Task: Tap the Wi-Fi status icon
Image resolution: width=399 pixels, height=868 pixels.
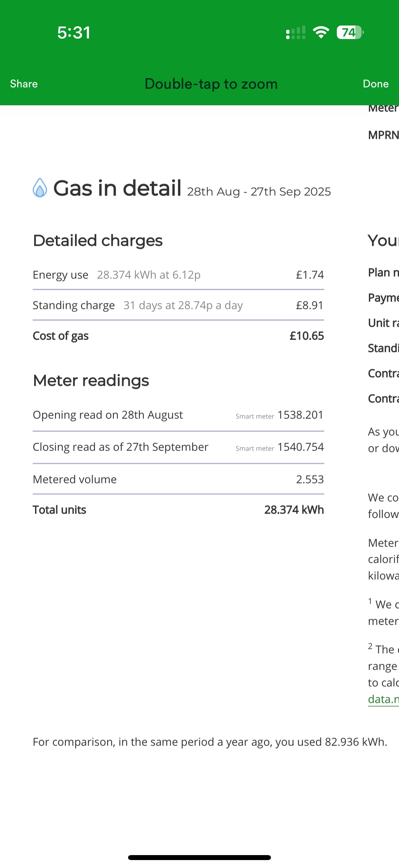Action: click(321, 33)
